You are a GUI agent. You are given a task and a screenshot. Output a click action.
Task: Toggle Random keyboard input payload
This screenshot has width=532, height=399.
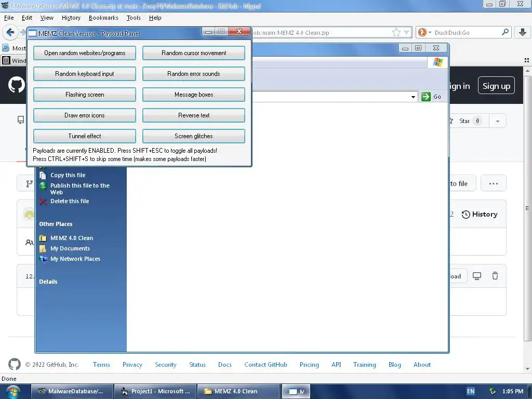[x=85, y=74]
